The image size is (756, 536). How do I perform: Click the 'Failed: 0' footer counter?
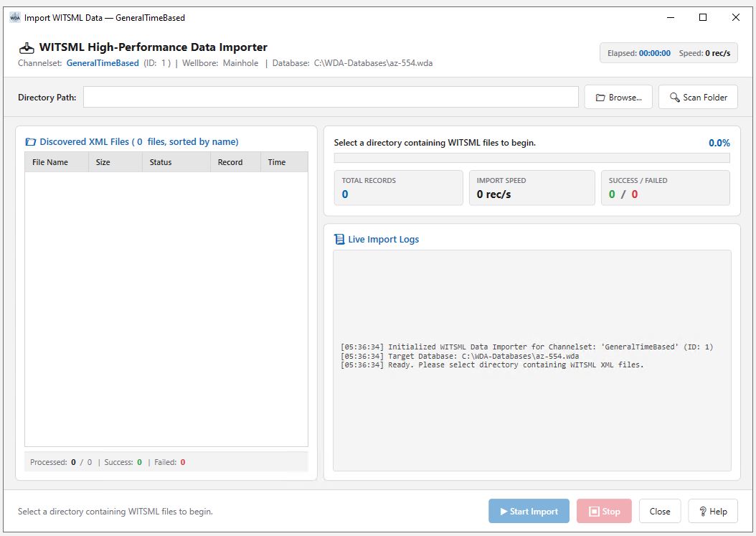point(170,462)
